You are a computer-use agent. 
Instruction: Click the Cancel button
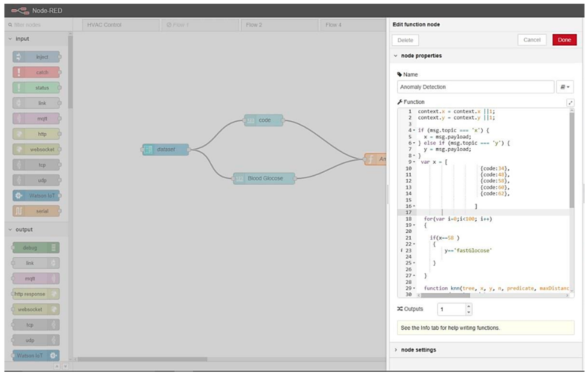point(532,40)
